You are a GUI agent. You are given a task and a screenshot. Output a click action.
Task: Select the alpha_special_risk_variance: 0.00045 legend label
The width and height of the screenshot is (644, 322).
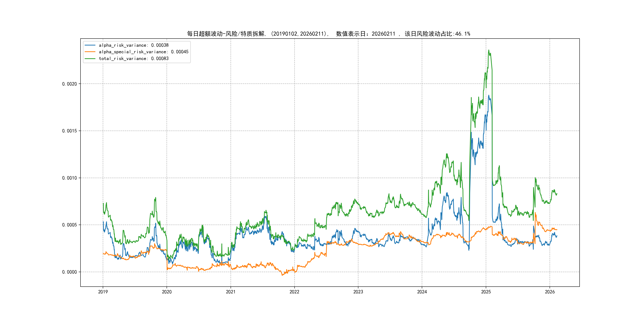pyautogui.click(x=144, y=52)
